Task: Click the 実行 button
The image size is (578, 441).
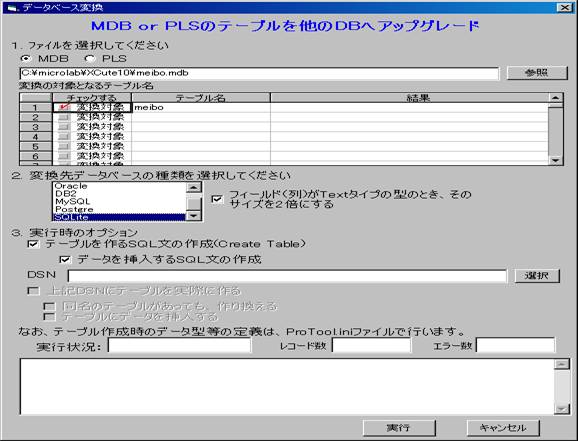Action: click(x=399, y=428)
